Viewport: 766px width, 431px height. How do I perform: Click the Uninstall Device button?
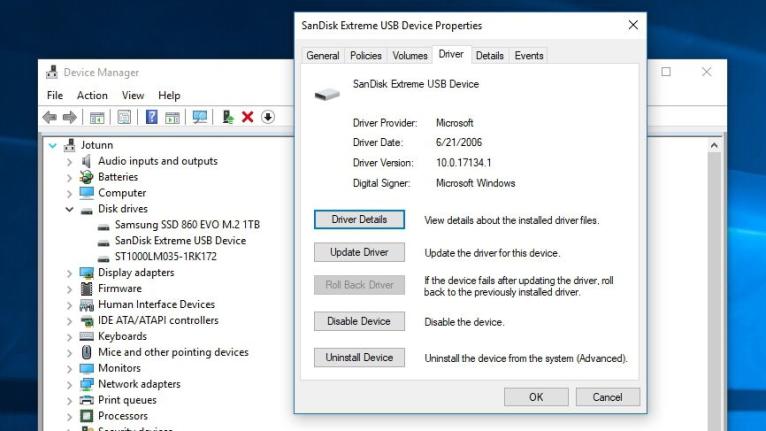359,357
